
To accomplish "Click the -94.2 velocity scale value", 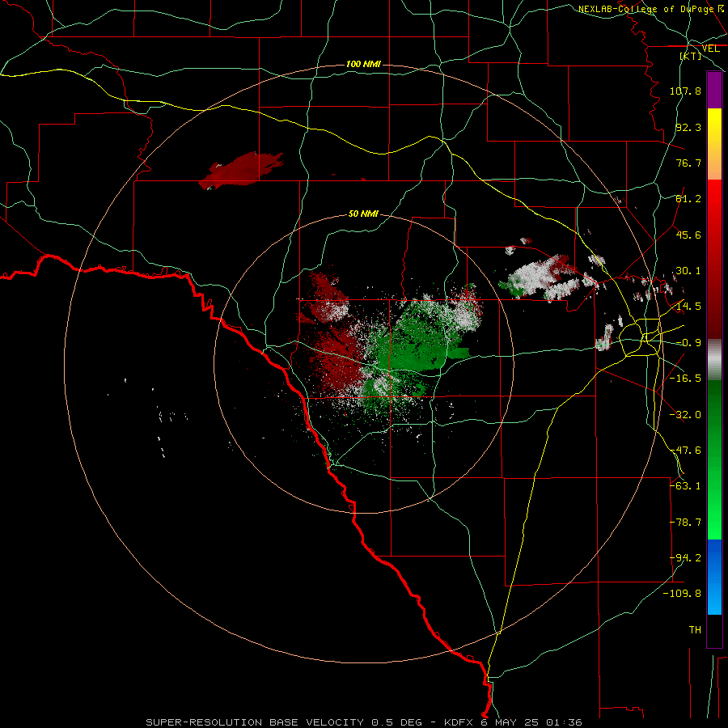I will (x=685, y=558).
